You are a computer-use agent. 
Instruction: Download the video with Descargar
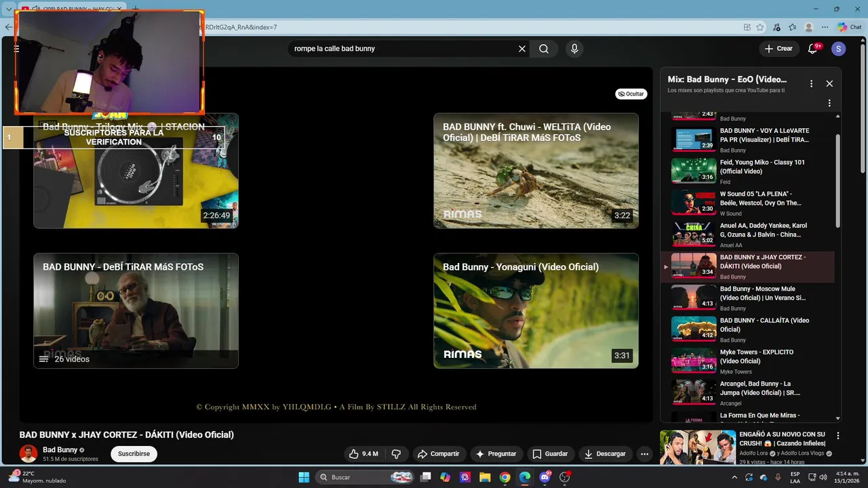click(606, 454)
